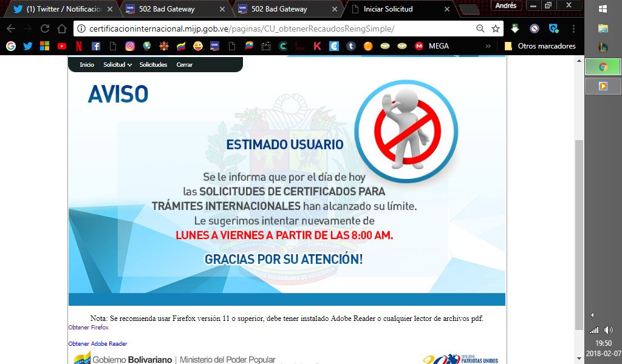Open the YouTube bookmark
Viewport: 622px width, 364px height.
tap(62, 46)
